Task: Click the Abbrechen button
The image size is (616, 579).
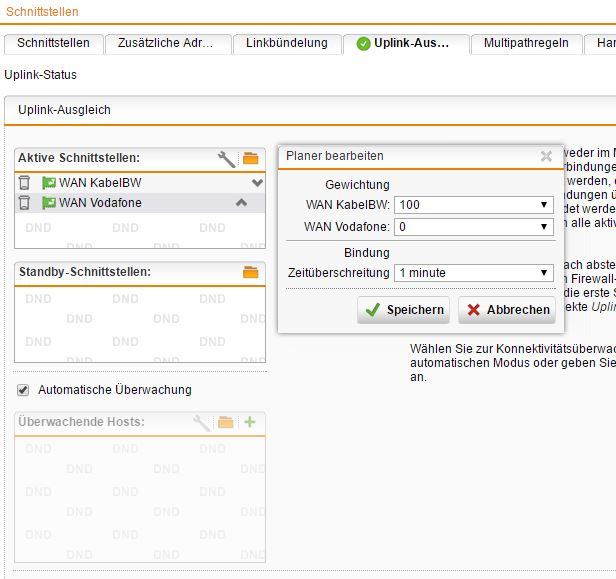Action: 508,310
